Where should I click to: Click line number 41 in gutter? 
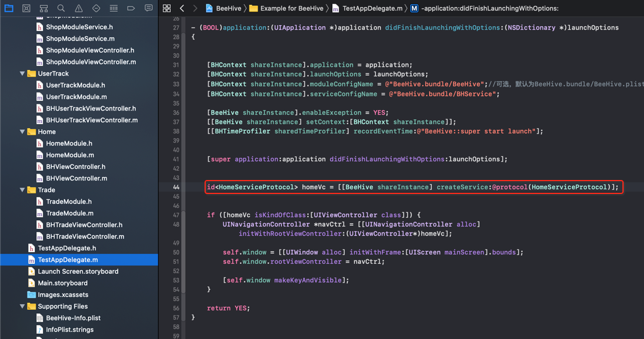click(x=176, y=159)
